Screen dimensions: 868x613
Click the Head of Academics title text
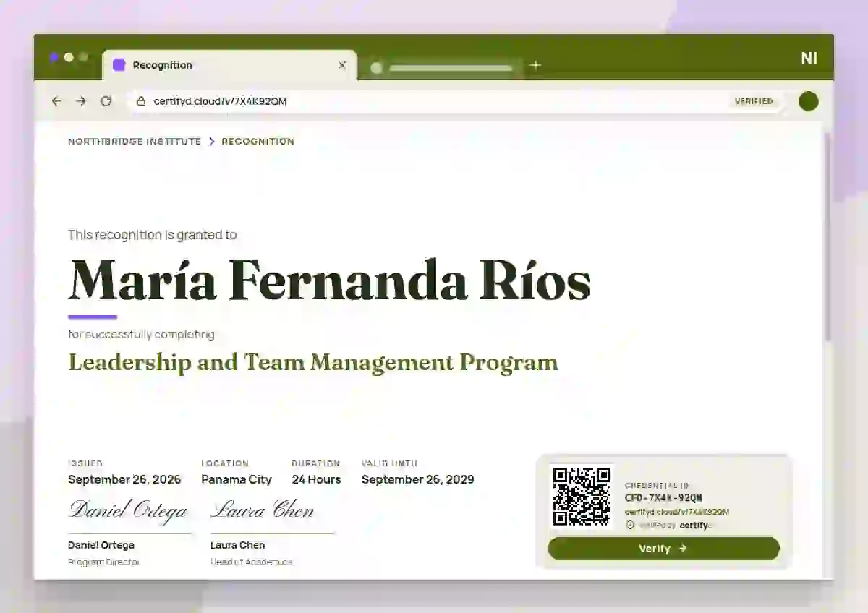(x=252, y=562)
